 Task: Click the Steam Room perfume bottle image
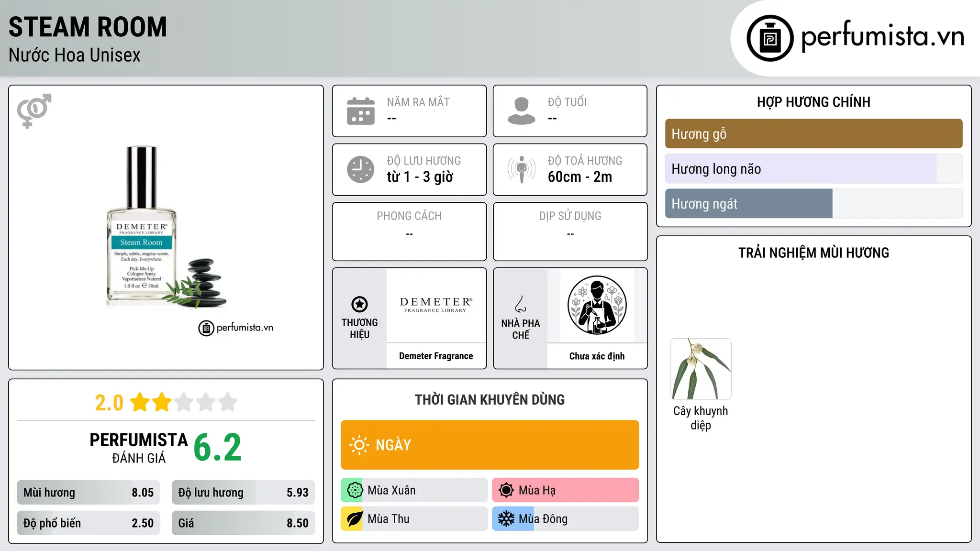click(x=142, y=225)
